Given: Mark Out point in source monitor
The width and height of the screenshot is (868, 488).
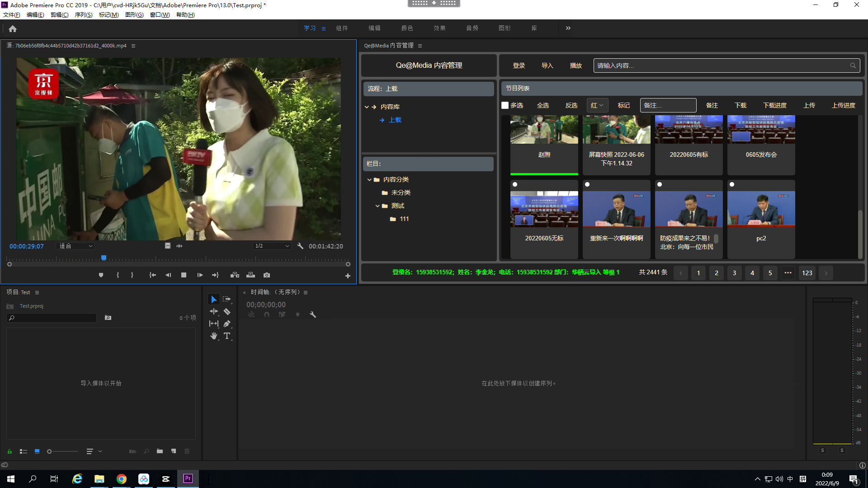Looking at the screenshot, I should 132,275.
